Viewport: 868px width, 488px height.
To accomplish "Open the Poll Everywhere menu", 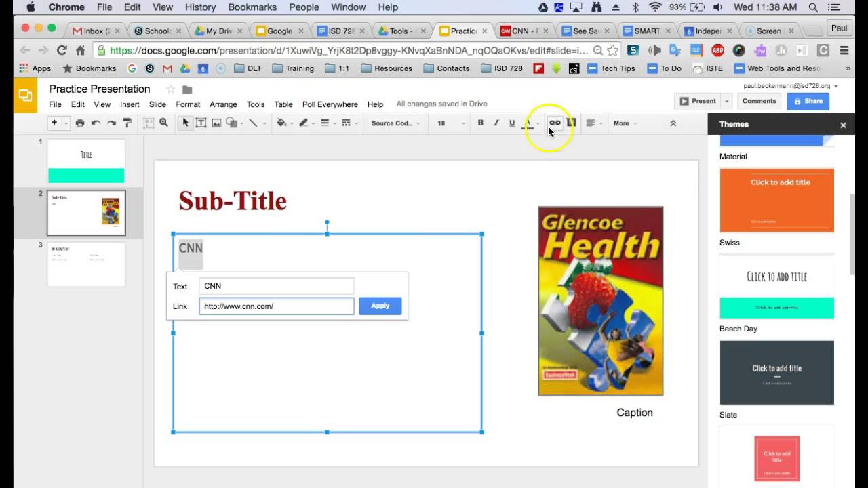I will point(330,104).
